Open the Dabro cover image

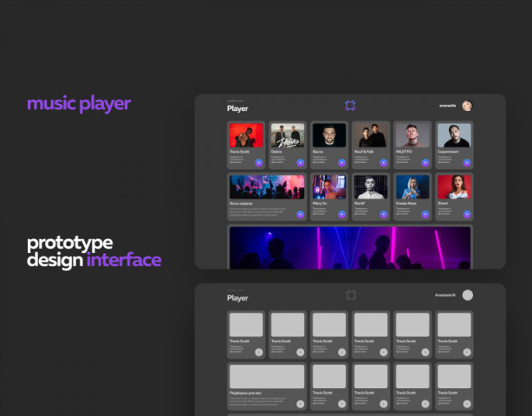click(288, 135)
